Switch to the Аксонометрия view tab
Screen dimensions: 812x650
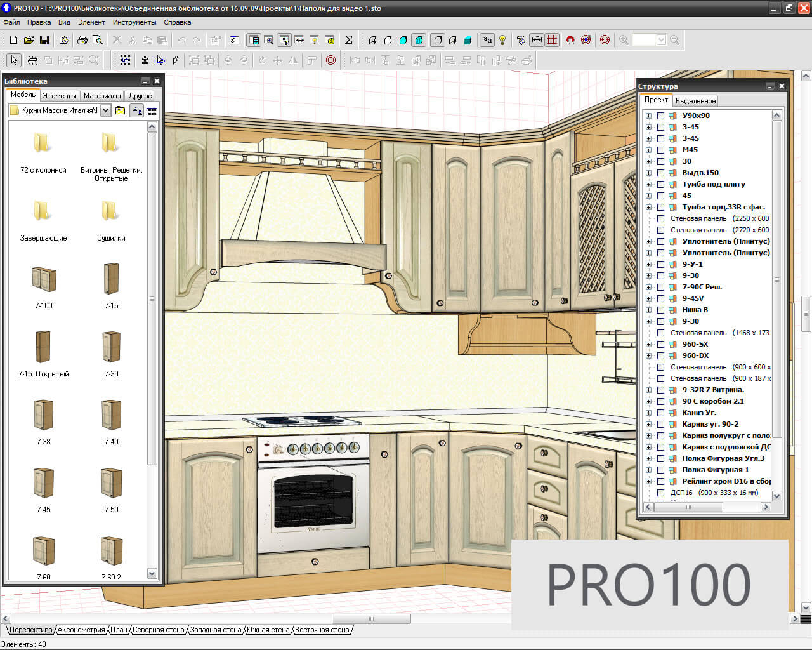[x=81, y=630]
